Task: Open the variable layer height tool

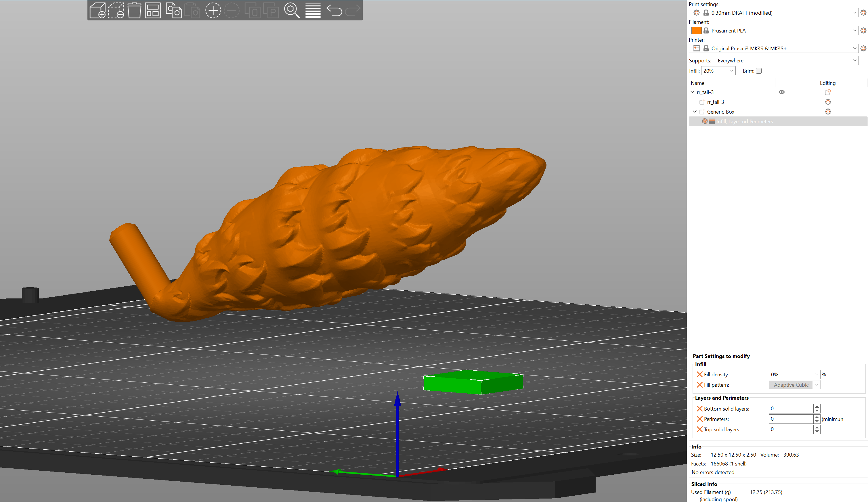Action: click(313, 10)
